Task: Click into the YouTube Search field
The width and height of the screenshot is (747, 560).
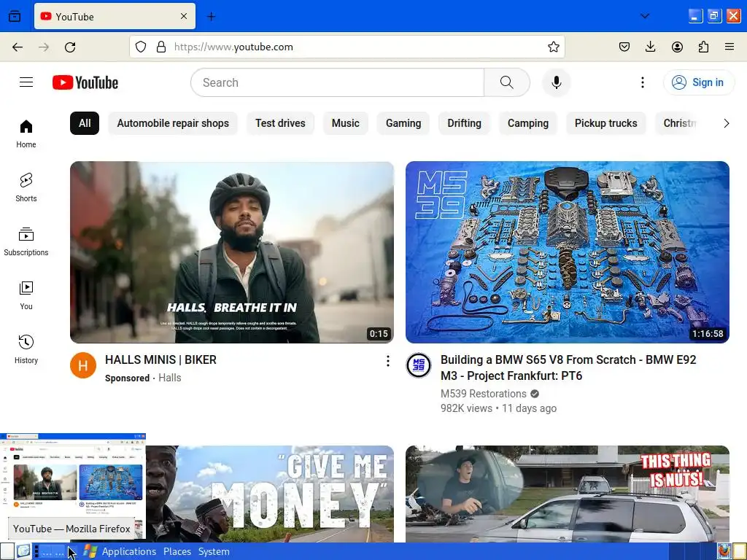Action: pyautogui.click(x=337, y=82)
